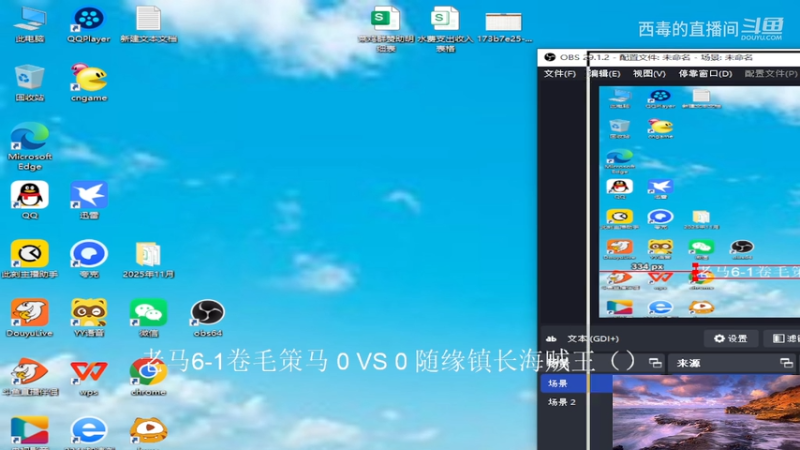
Task: Launch chrome from the desktop
Action: (x=148, y=377)
